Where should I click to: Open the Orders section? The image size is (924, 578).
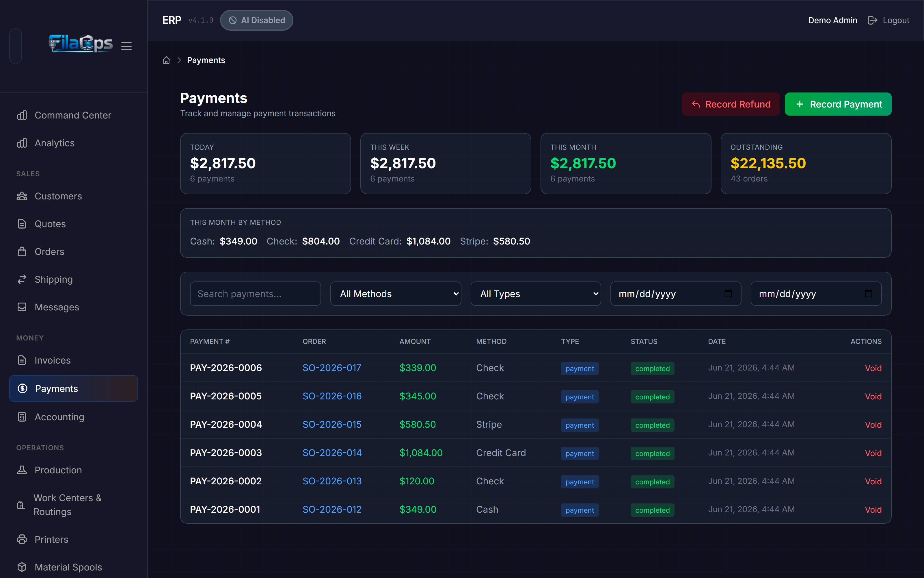point(73,251)
